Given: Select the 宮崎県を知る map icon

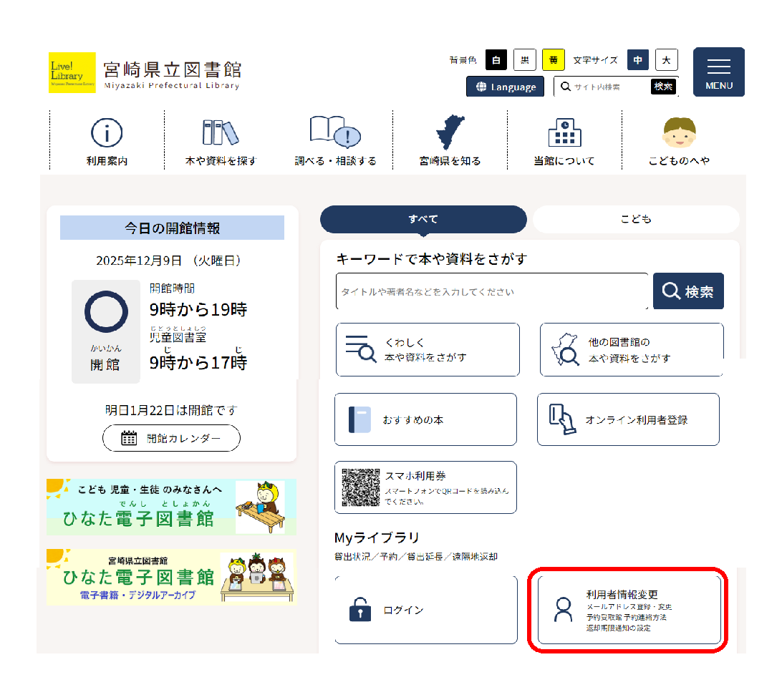Looking at the screenshot, I should click(x=450, y=133).
